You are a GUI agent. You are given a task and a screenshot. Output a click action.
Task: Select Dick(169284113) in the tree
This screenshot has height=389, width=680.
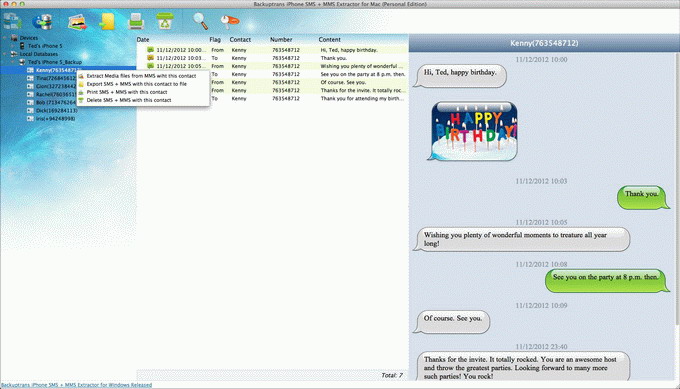(x=56, y=111)
